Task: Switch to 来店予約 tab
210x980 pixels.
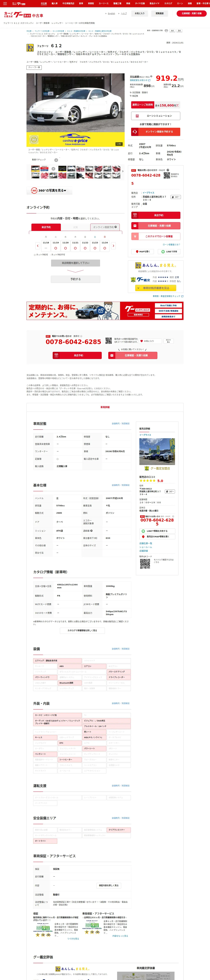Action: 46,227
